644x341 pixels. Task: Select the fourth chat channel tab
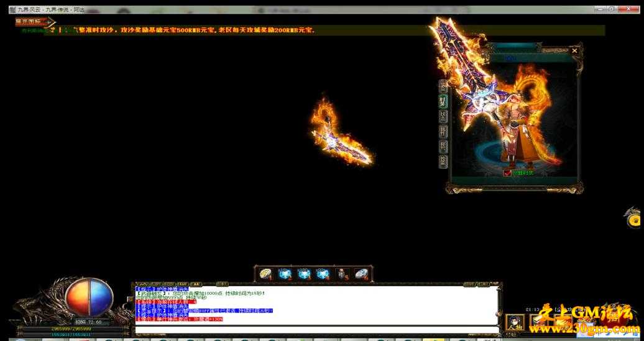(x=183, y=284)
